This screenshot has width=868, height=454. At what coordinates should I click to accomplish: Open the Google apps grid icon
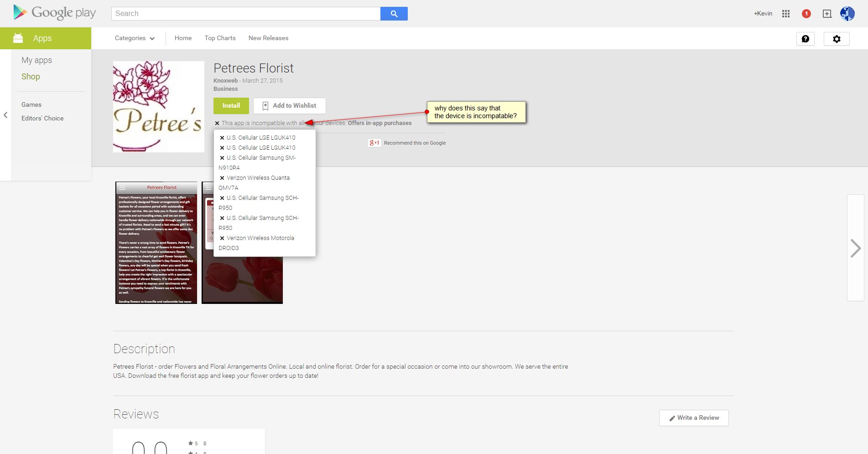pos(786,14)
